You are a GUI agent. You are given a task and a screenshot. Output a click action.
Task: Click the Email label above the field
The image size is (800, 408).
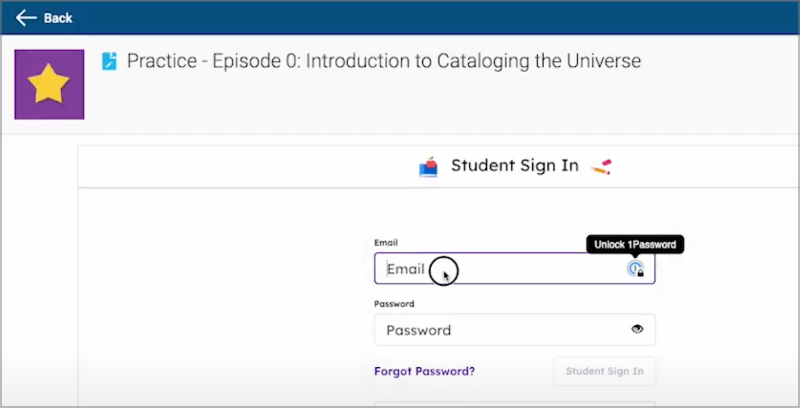point(385,243)
